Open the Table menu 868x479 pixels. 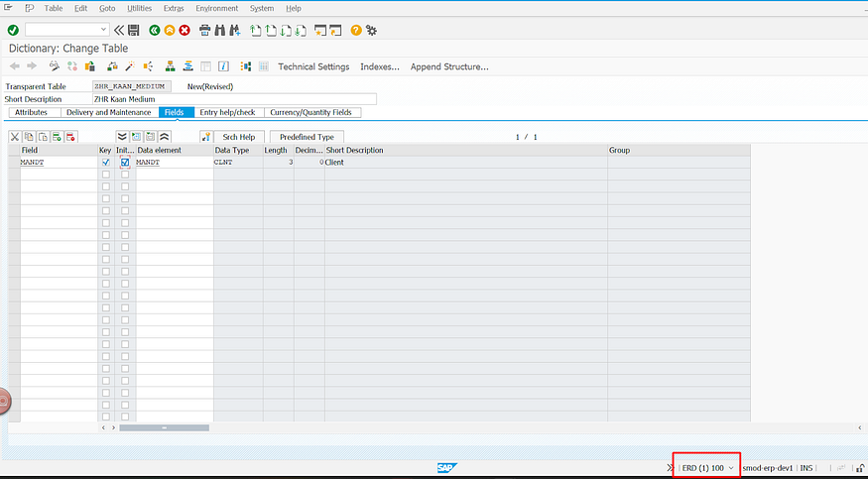pos(54,8)
